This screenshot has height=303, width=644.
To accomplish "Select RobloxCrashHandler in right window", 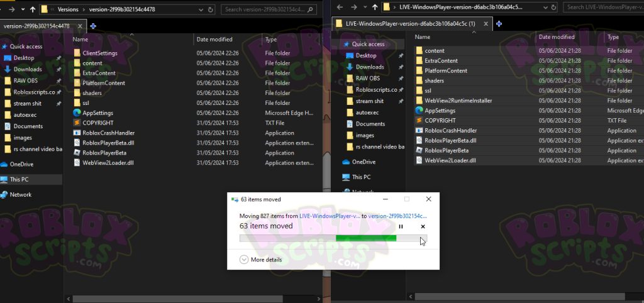I will click(x=451, y=131).
